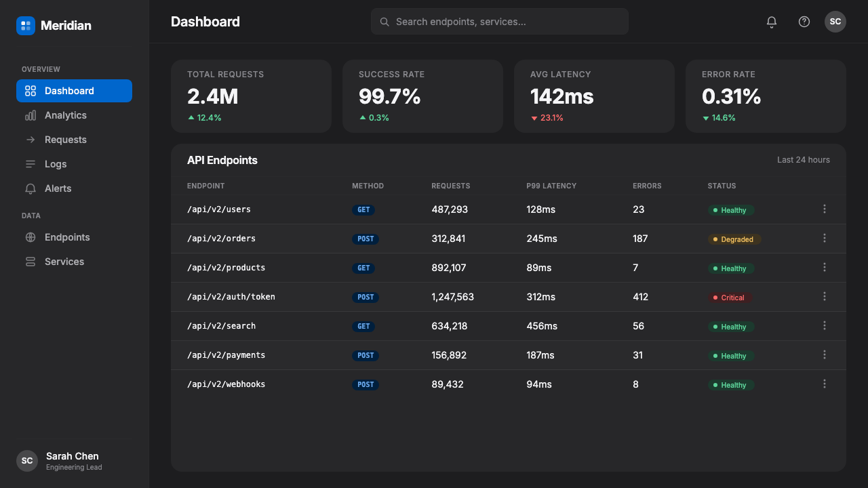Click the Alerts bell icon in sidebar
Image resolution: width=868 pixels, height=488 pixels.
point(31,188)
